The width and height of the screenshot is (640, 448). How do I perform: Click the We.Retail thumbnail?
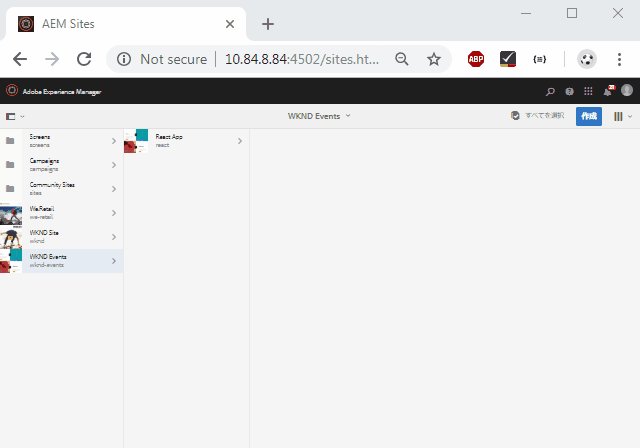(x=11, y=213)
